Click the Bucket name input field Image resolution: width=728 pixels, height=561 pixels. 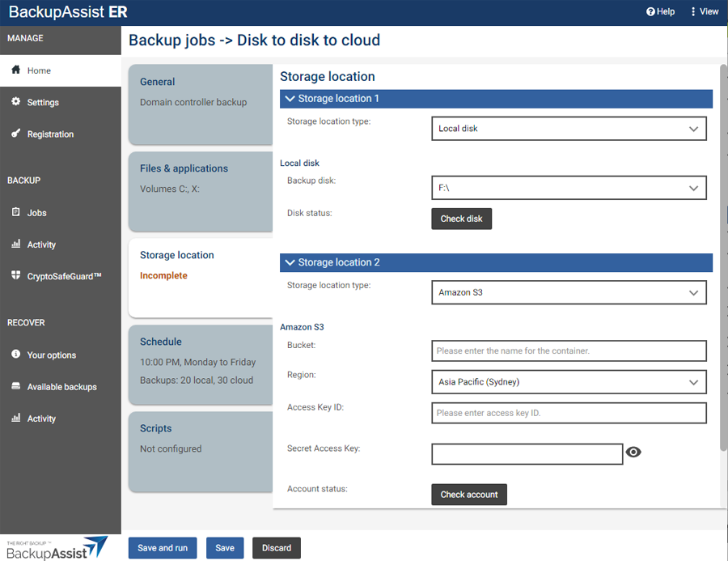click(569, 351)
